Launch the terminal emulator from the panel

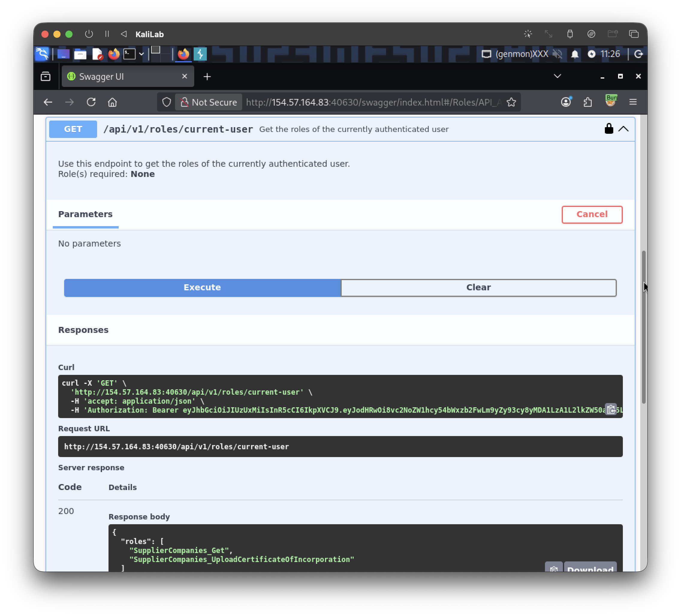tap(129, 54)
